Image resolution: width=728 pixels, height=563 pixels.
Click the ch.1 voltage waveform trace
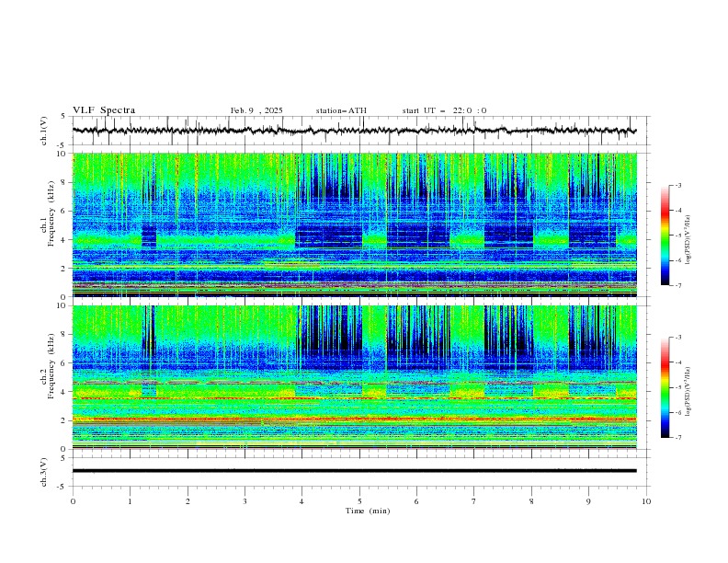[354, 131]
